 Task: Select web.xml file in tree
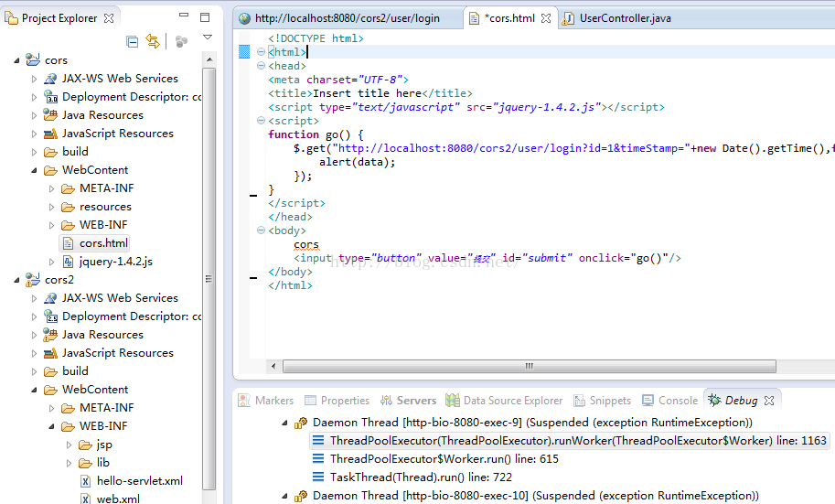click(x=110, y=499)
